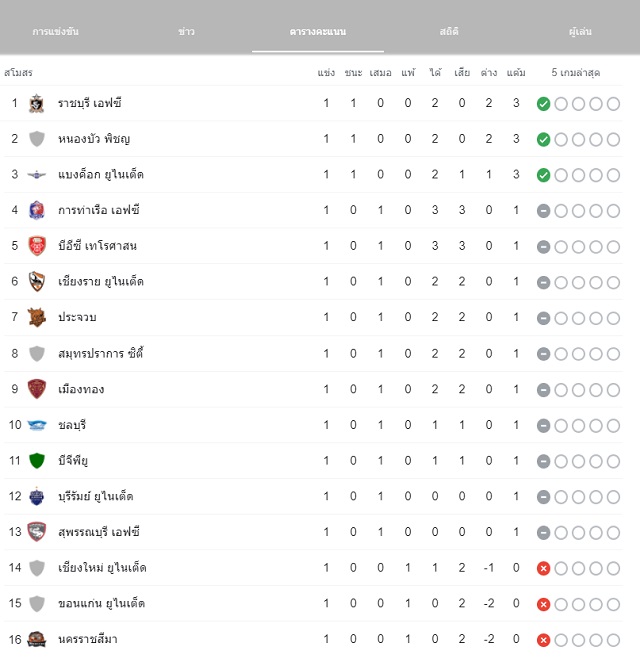Click the บุรีรัมย์ ยูไนเต็ด club crest
The height and width of the screenshot is (662, 640).
[37, 496]
